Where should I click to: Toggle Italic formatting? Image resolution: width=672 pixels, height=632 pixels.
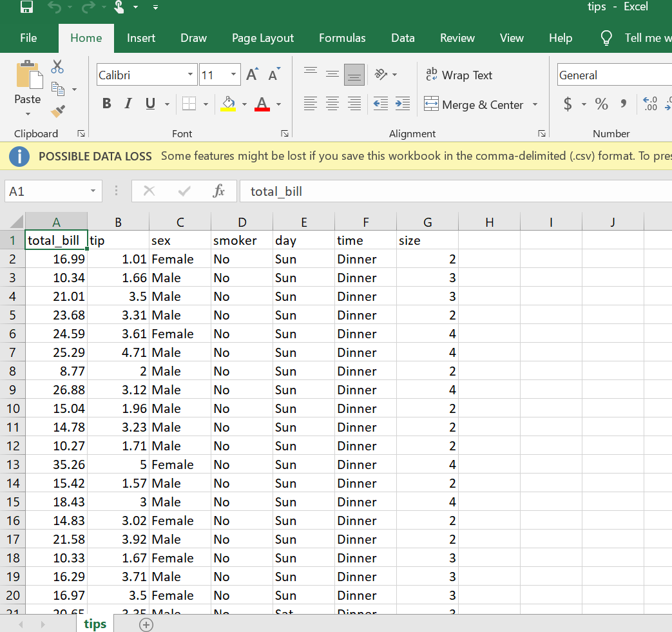(128, 104)
